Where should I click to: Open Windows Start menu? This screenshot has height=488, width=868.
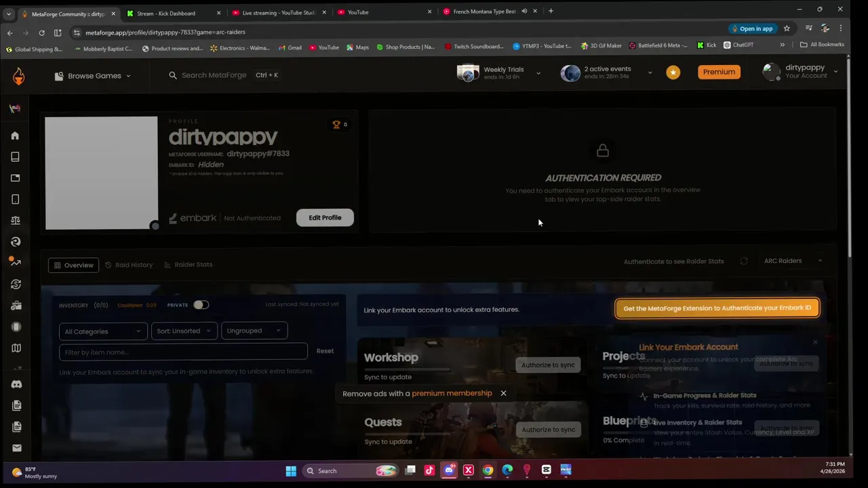[x=291, y=471]
